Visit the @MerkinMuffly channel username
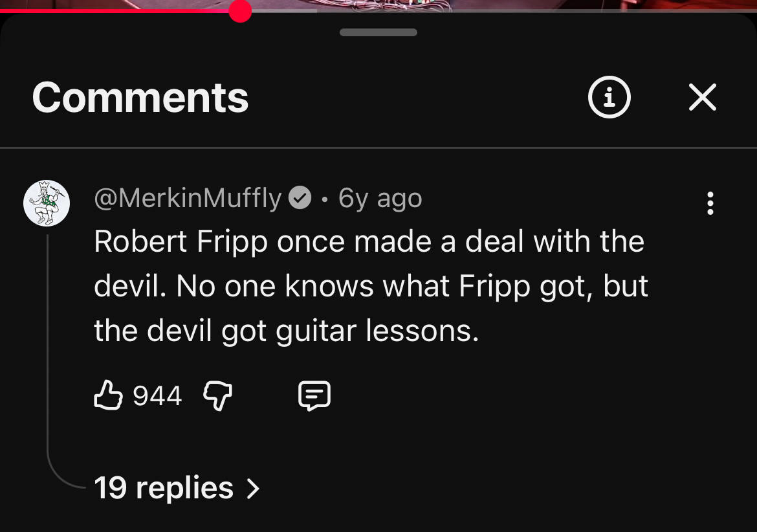757x532 pixels. [x=188, y=198]
